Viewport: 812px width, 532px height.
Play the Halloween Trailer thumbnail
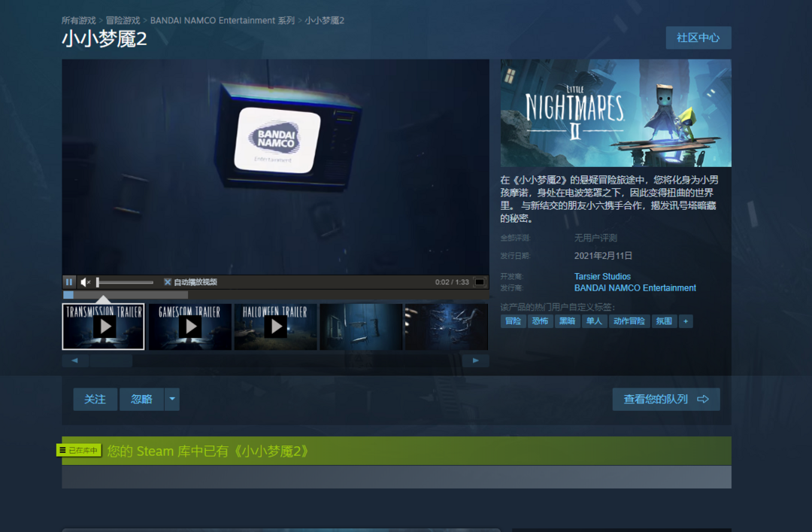(x=275, y=327)
